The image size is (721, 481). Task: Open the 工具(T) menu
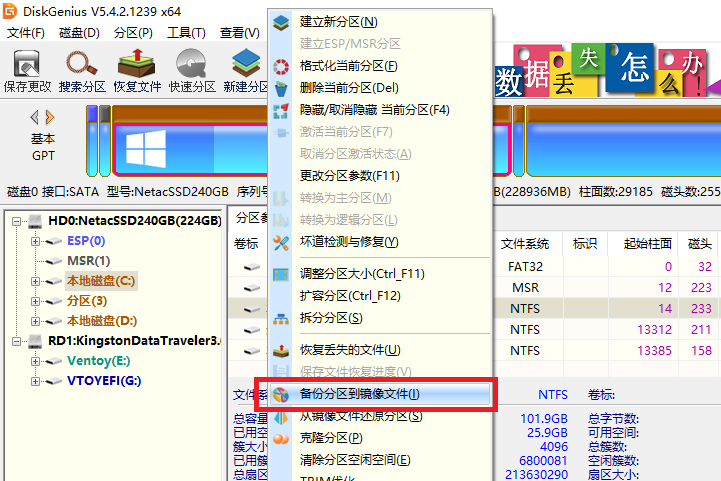tap(186, 33)
